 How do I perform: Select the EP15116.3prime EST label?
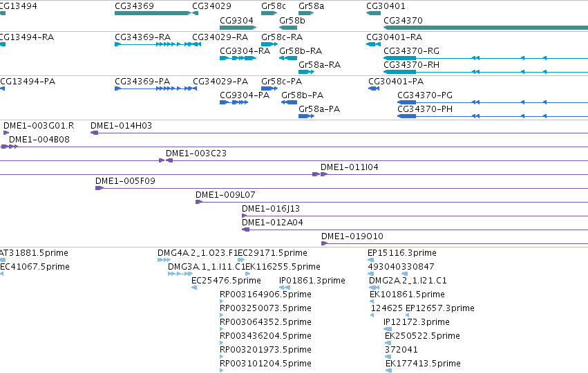402,253
